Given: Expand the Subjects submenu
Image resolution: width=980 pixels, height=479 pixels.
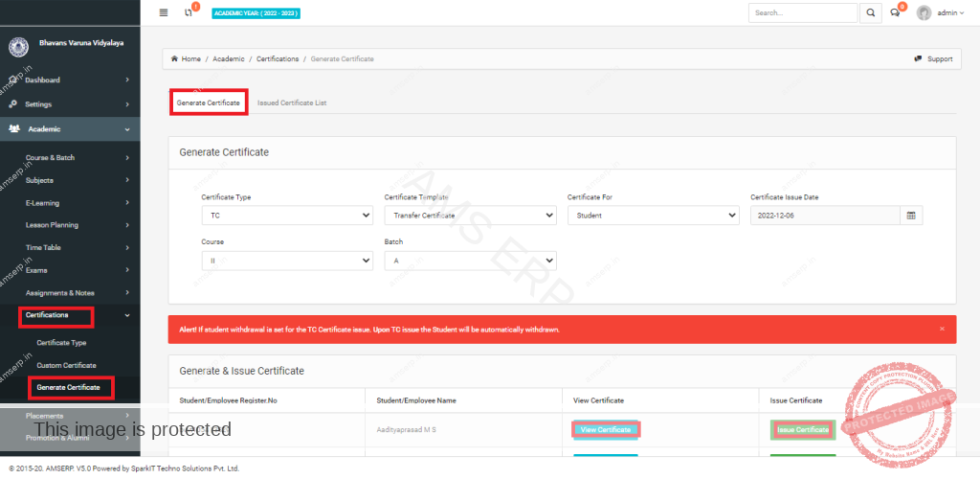Looking at the screenshot, I should (70, 180).
